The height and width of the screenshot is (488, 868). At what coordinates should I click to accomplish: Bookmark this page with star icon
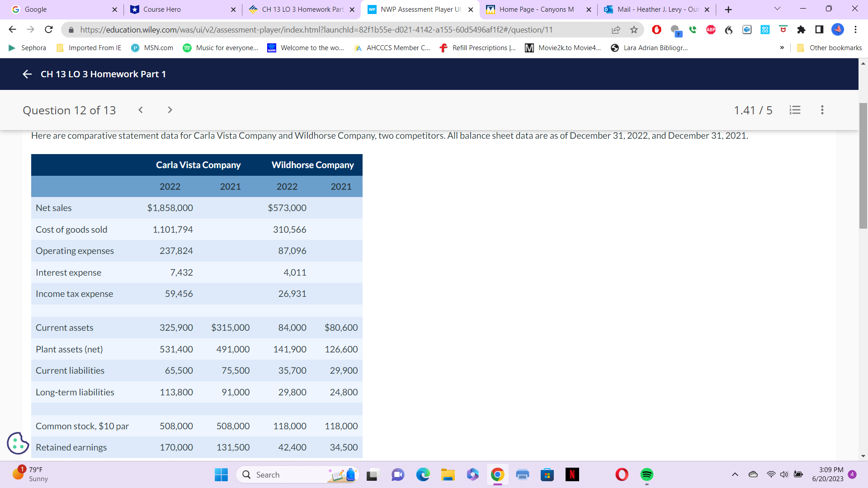click(x=634, y=30)
